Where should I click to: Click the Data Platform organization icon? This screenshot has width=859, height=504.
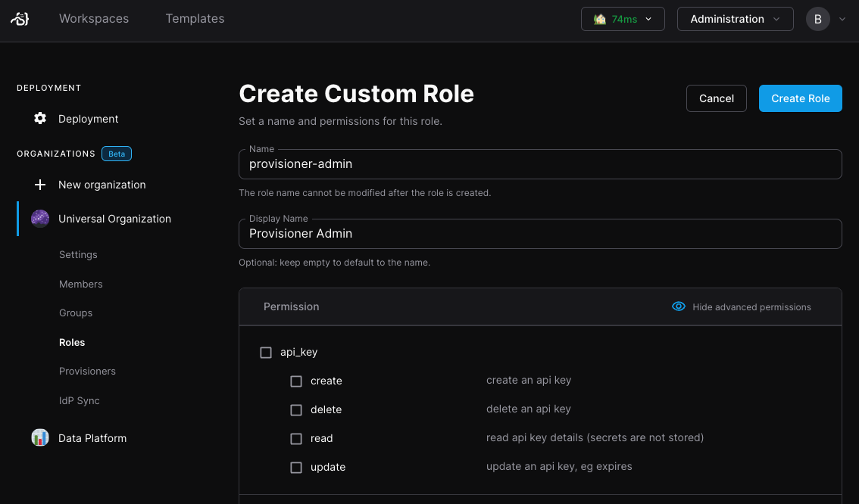point(40,438)
